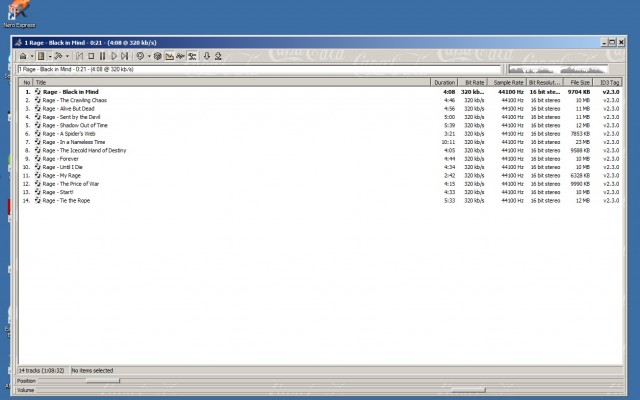Click the tools icon in the toolbar

[58, 56]
